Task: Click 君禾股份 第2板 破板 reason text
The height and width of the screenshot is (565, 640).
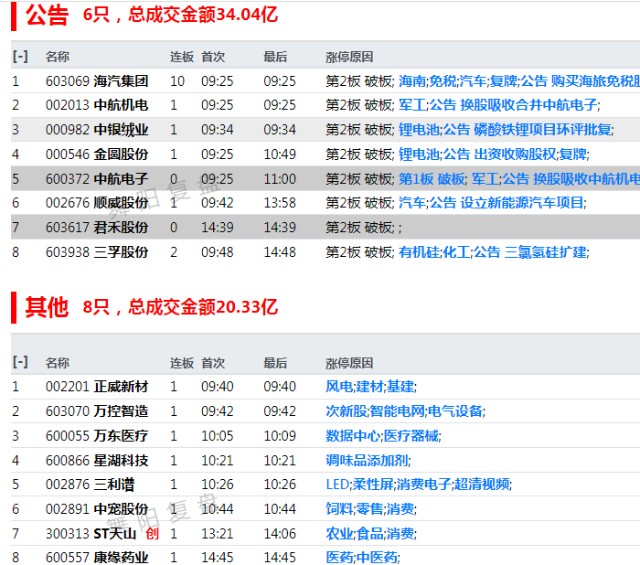Action: (359, 227)
